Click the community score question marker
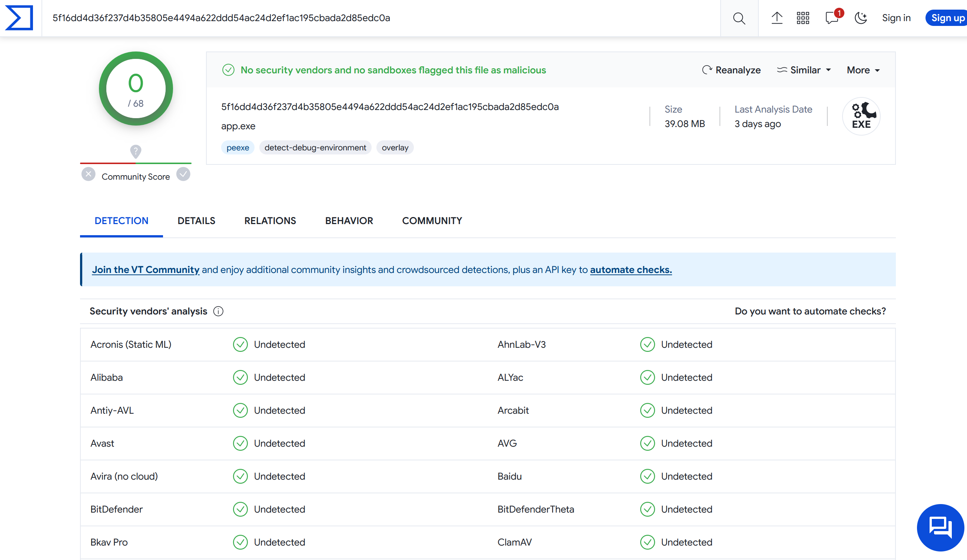Screen dimensions: 967x560 tap(136, 151)
